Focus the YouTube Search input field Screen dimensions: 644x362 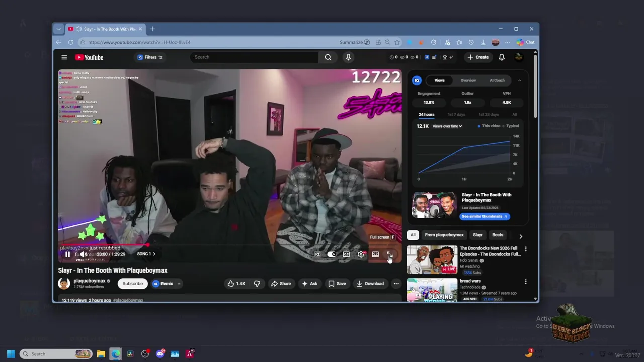point(254,57)
